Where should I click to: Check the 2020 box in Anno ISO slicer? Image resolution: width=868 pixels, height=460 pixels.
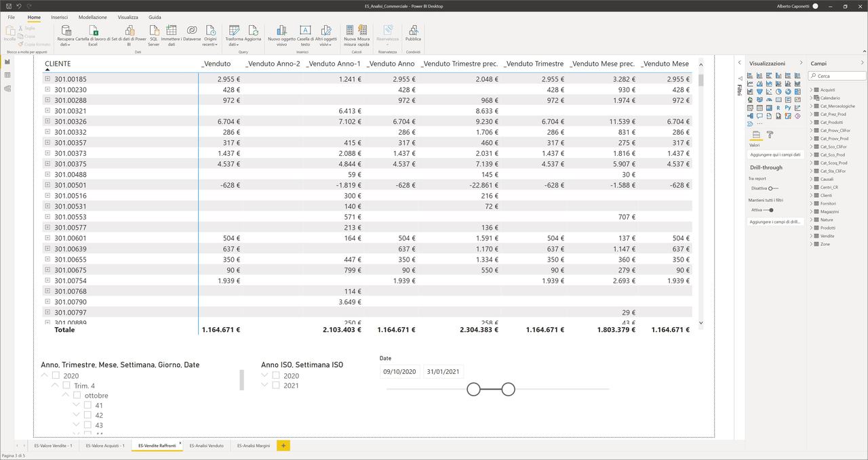(x=276, y=375)
